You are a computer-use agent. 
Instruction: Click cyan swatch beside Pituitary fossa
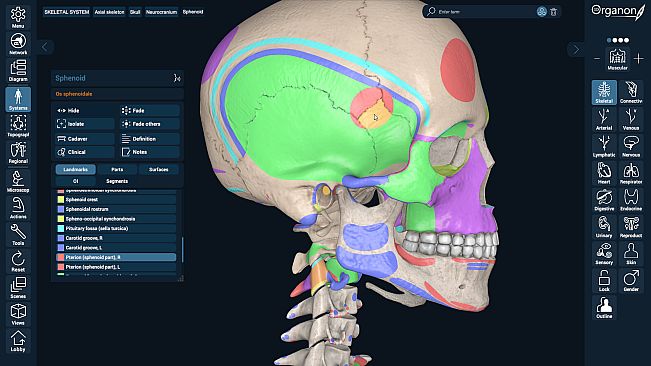tap(61, 229)
